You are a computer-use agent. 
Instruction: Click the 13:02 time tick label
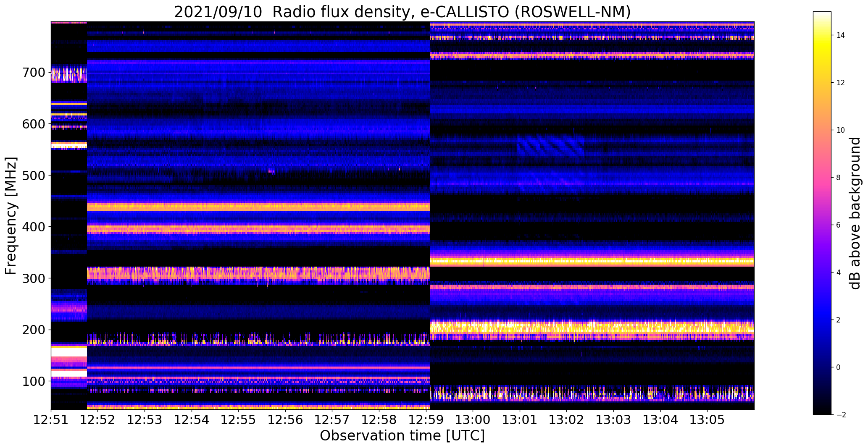point(566,419)
